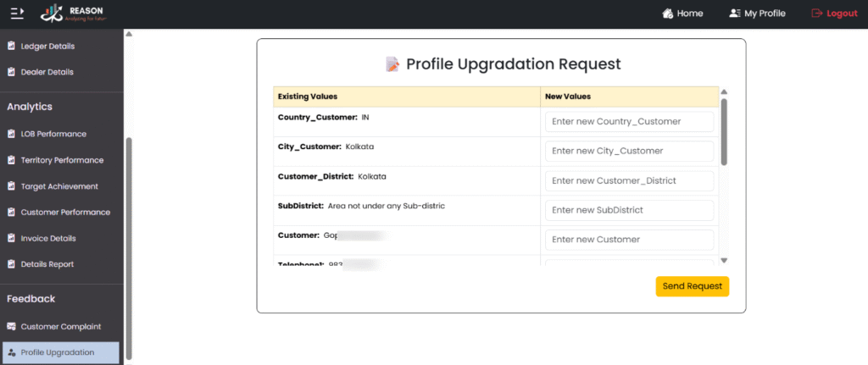Click the REASON logo in header
The image size is (868, 365).
pos(74,14)
